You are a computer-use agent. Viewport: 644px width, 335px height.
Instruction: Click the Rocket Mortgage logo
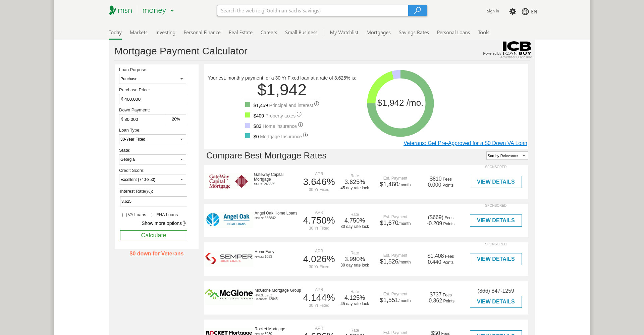229,333
